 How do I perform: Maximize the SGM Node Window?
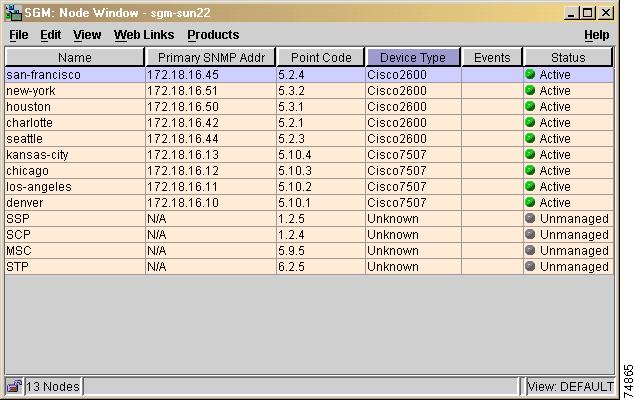[x=587, y=13]
